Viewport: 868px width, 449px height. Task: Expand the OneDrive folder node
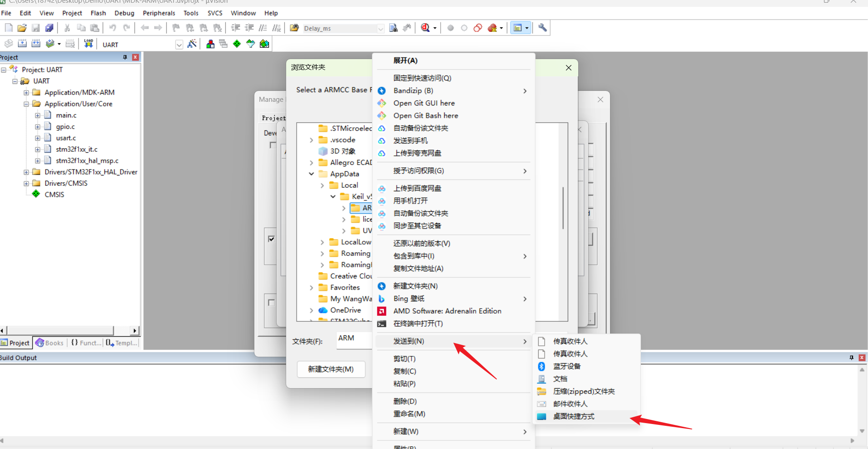click(x=311, y=310)
